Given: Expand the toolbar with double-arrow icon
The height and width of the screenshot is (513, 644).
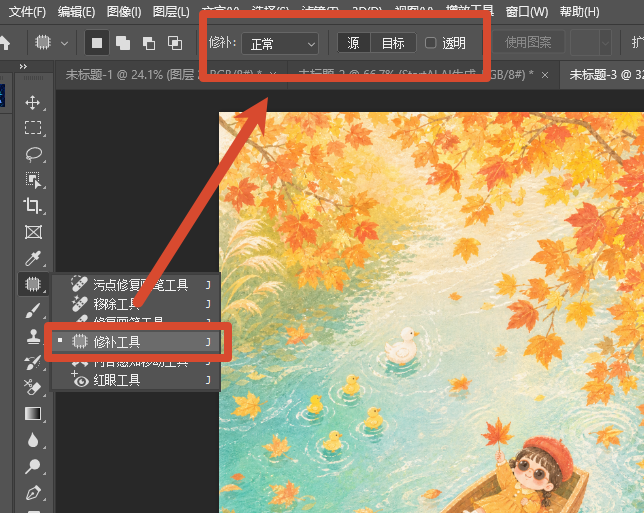Looking at the screenshot, I should coord(23,66).
